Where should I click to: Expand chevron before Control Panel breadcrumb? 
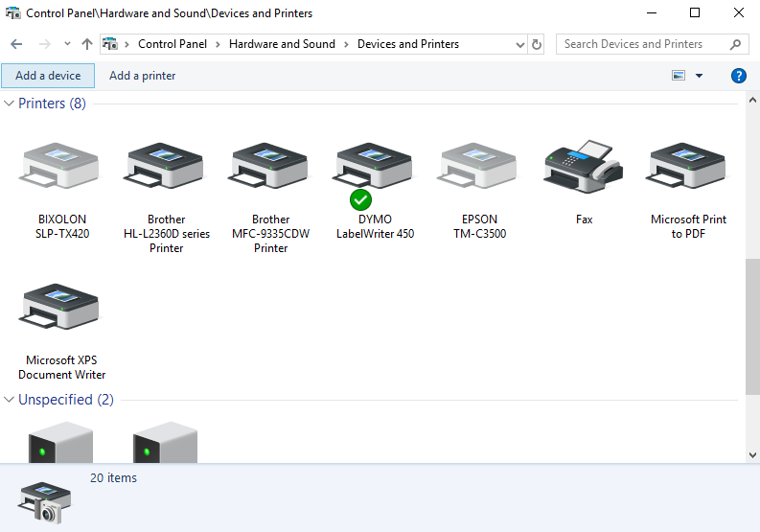tap(127, 45)
